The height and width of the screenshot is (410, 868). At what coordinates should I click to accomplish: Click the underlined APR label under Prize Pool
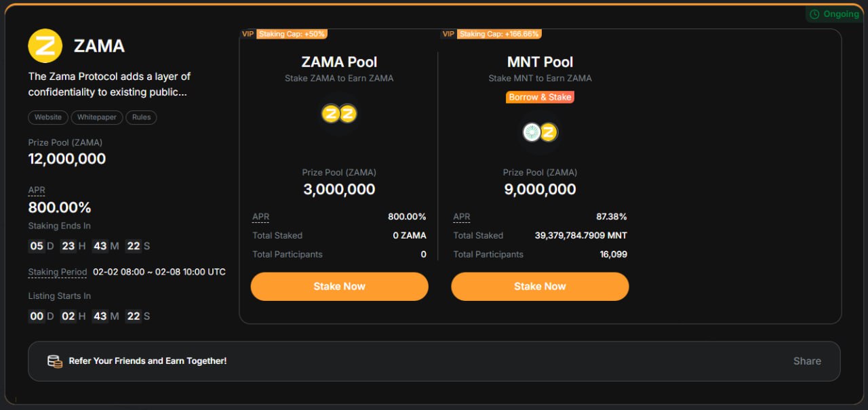coord(37,190)
